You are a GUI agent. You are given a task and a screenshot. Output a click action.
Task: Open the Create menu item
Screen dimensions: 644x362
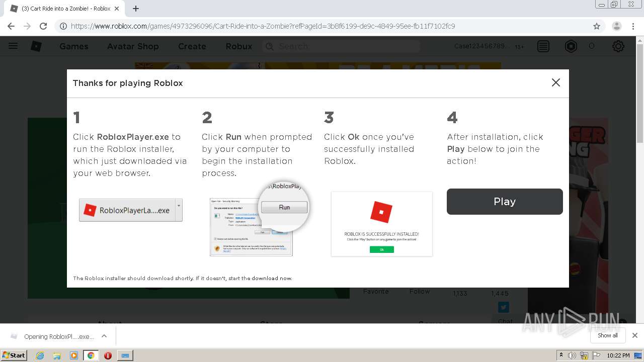pyautogui.click(x=192, y=46)
